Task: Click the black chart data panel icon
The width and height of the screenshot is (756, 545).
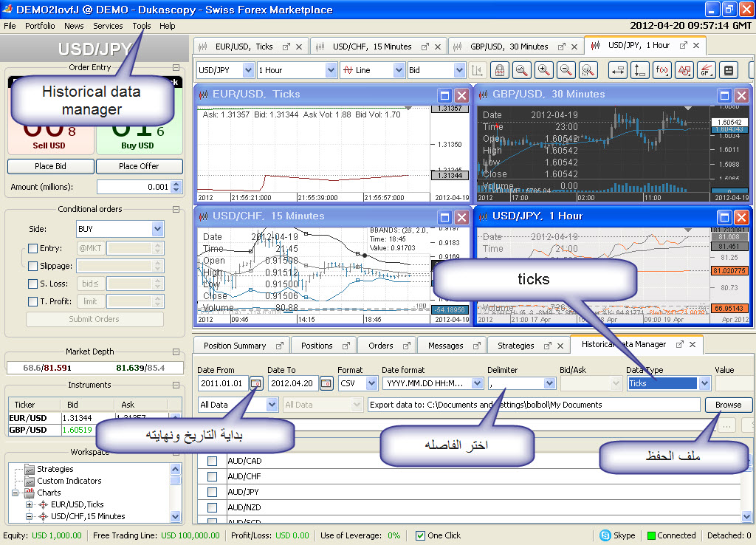Action: point(729,70)
